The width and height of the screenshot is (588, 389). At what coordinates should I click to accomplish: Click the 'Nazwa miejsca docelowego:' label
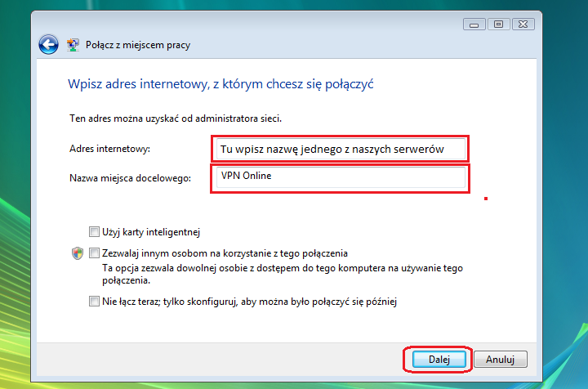coord(130,178)
